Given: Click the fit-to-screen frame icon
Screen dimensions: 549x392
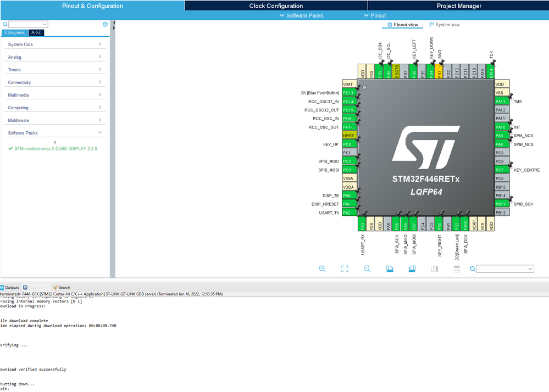Looking at the screenshot, I should (x=345, y=268).
